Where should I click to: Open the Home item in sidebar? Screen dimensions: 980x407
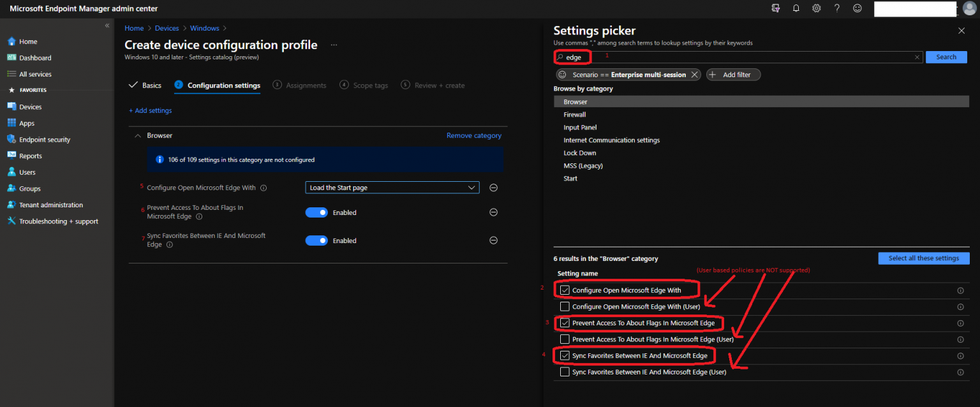tap(28, 41)
